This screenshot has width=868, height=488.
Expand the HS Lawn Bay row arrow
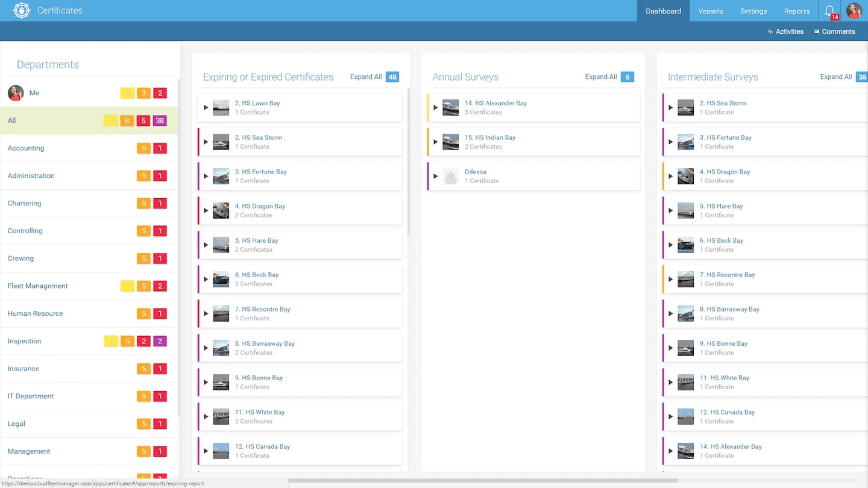coord(206,108)
